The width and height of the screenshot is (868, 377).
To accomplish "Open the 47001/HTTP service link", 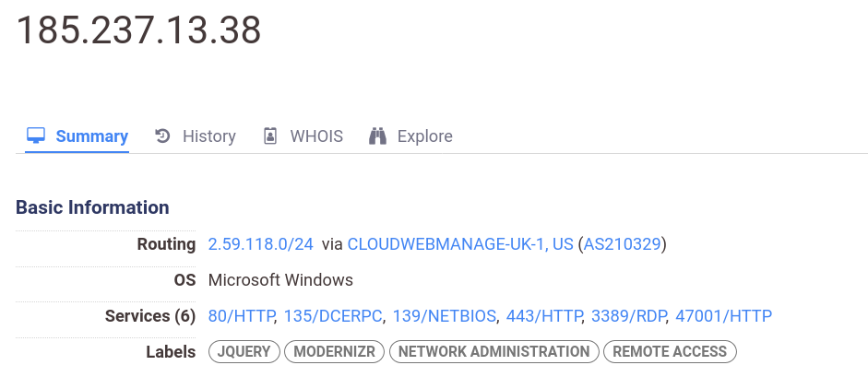I will [723, 316].
